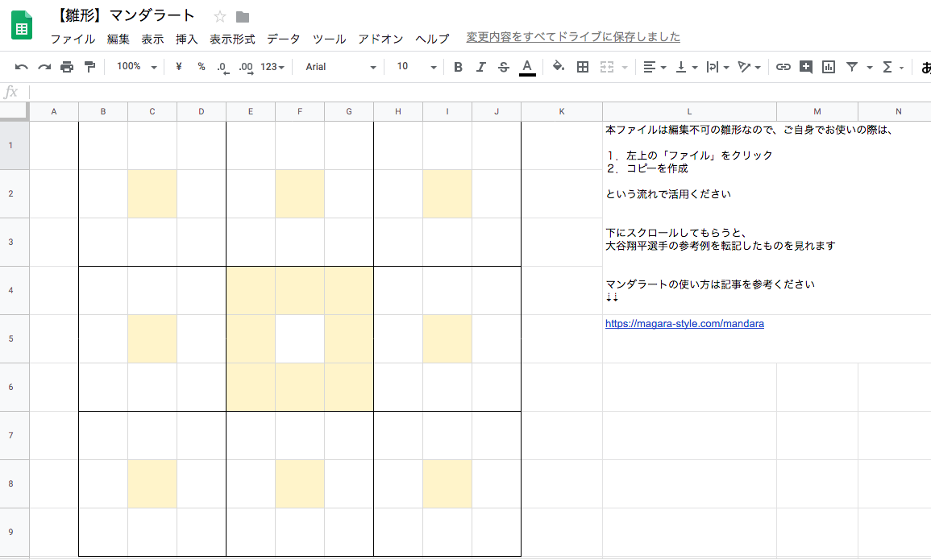The height and width of the screenshot is (560, 931).
Task: Insert a comment using the comment icon
Action: pyautogui.click(x=805, y=67)
